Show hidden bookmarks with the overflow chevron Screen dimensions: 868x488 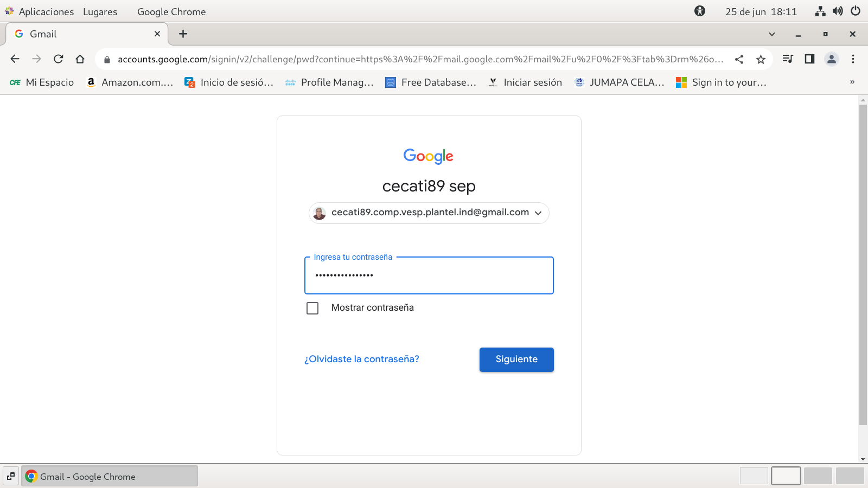coord(852,82)
